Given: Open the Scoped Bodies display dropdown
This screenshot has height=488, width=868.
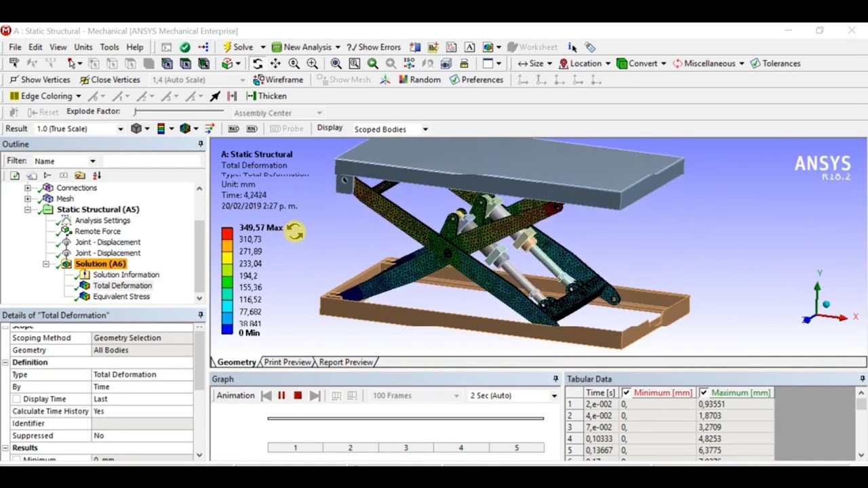Looking at the screenshot, I should pyautogui.click(x=425, y=129).
